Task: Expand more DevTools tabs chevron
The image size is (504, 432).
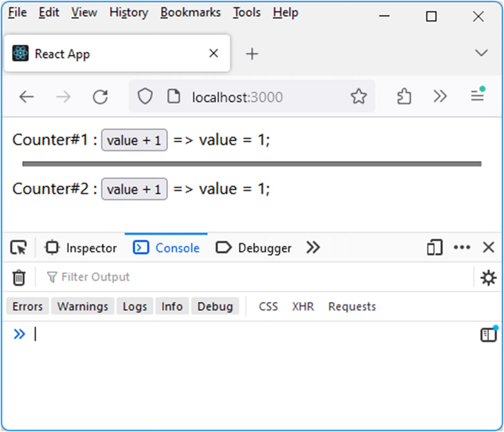Action: pos(313,248)
